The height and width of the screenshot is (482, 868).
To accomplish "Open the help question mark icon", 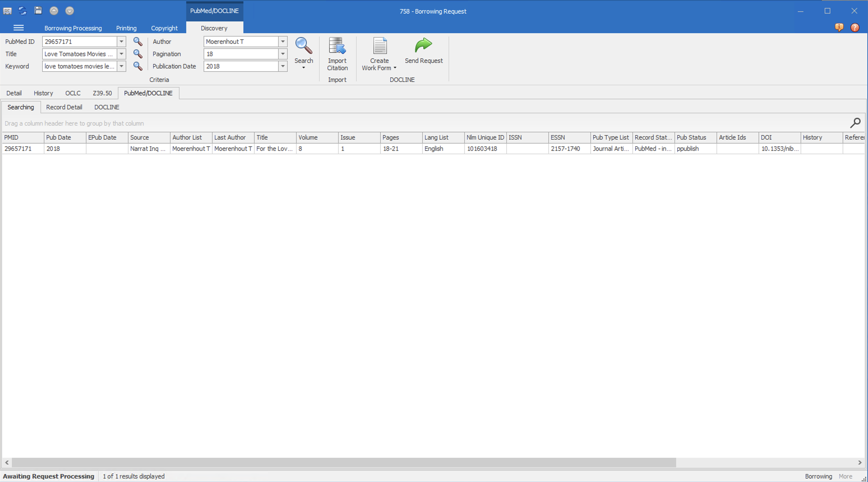I will 855,28.
